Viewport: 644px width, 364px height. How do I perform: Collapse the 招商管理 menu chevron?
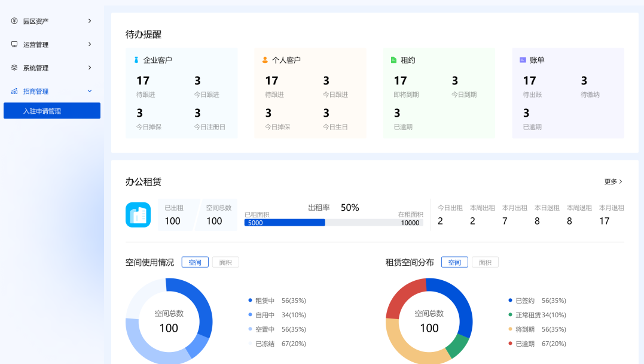(x=90, y=91)
